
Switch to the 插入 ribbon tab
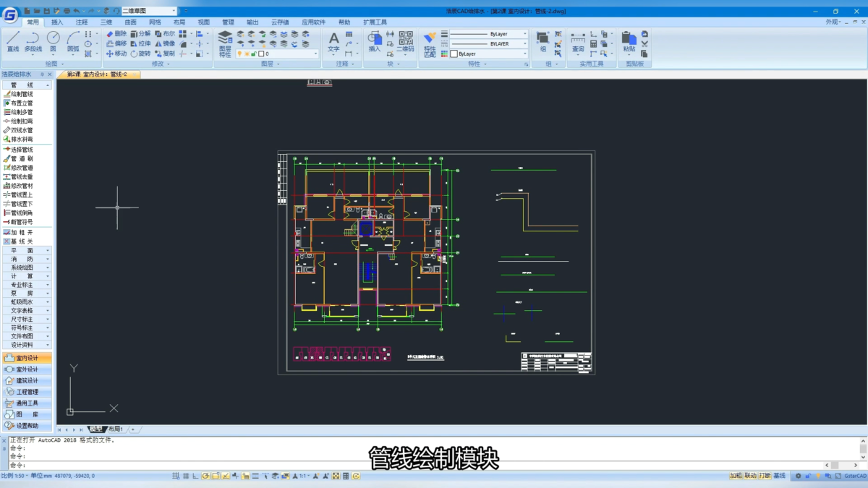(57, 22)
